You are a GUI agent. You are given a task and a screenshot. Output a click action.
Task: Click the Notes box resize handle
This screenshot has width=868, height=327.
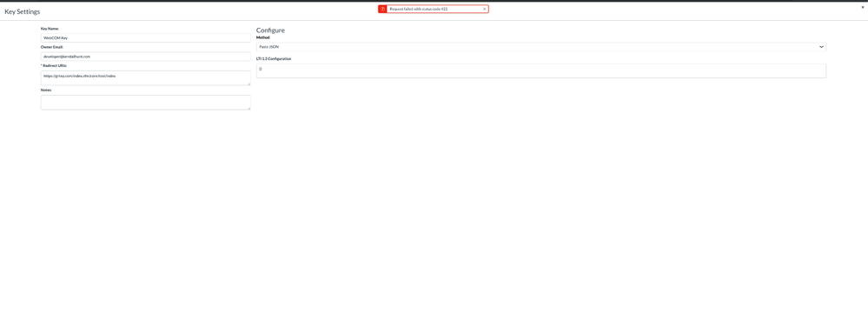click(x=248, y=108)
